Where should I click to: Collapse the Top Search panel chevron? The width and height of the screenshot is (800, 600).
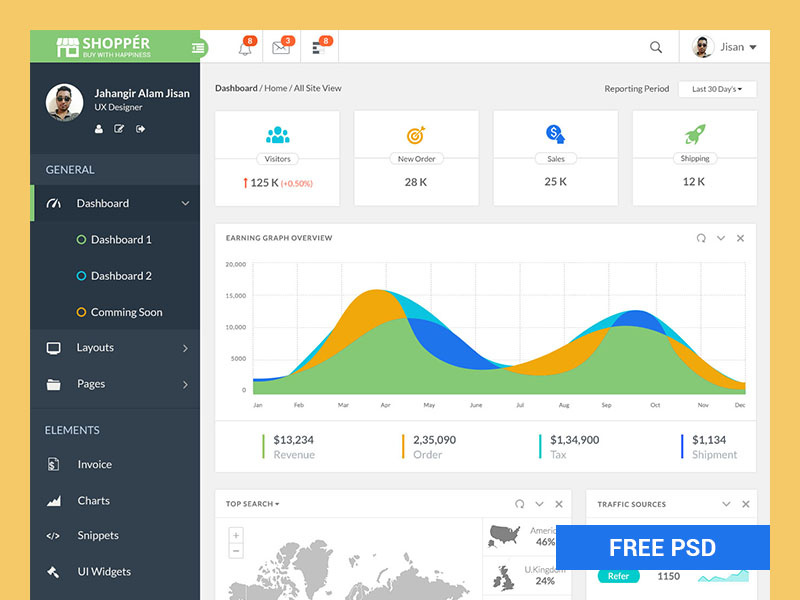pos(539,504)
